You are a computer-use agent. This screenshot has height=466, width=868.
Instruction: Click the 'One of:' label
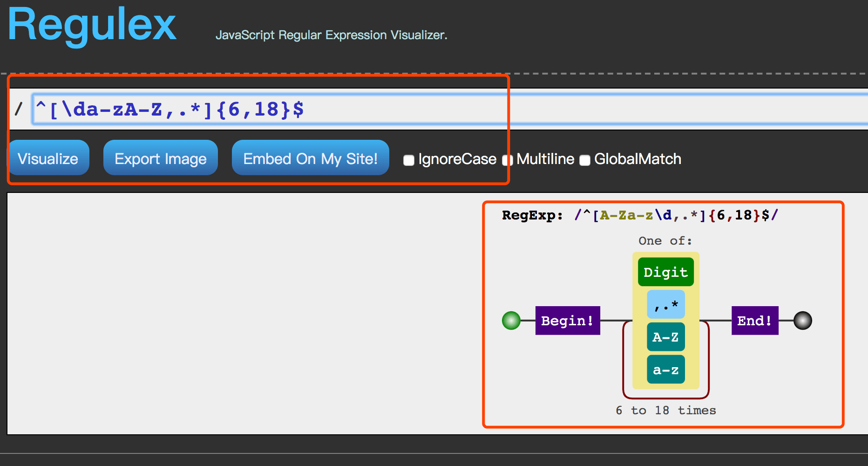[665, 241]
